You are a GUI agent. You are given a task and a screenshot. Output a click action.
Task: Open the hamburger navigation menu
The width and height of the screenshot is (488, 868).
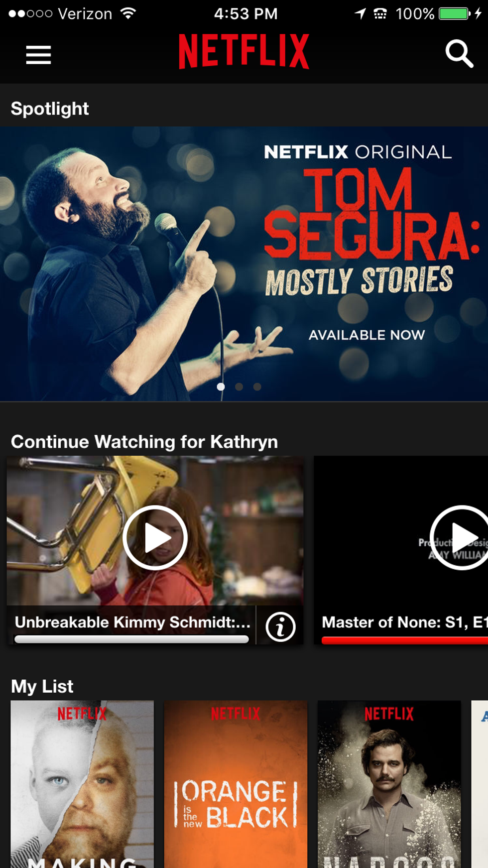(38, 55)
